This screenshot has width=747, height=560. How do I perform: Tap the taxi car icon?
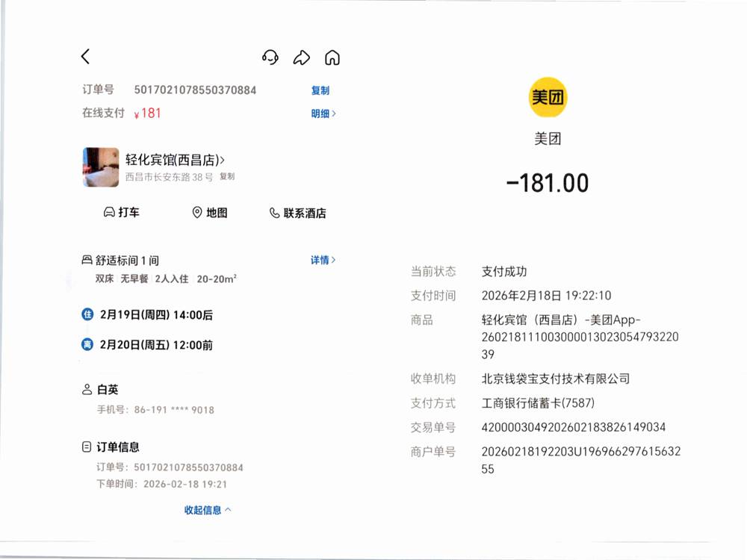[x=109, y=213]
